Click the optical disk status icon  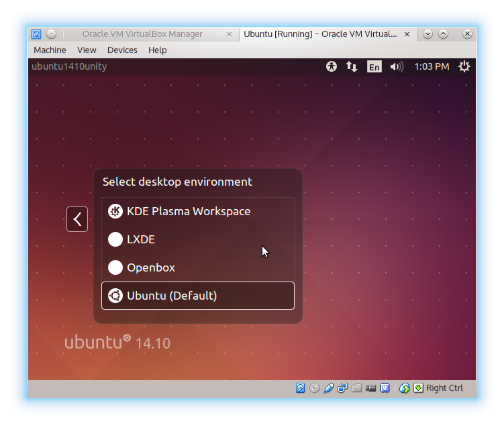(x=314, y=388)
